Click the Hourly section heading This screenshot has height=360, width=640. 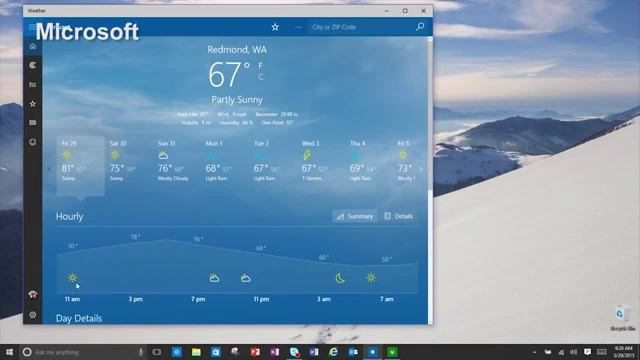69,216
